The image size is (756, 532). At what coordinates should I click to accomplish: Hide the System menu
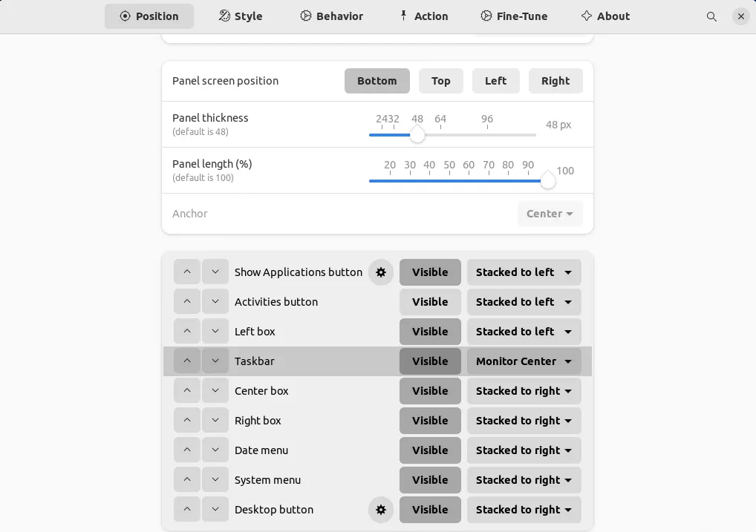click(x=430, y=480)
